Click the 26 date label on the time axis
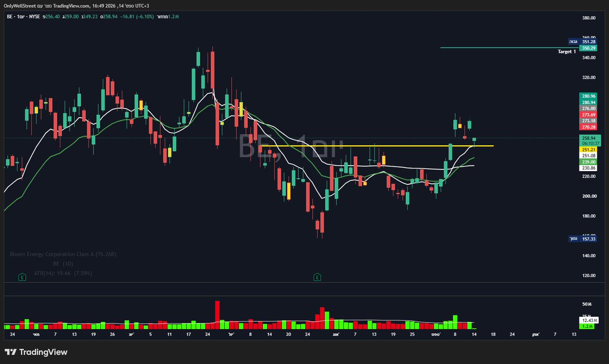 point(112,335)
